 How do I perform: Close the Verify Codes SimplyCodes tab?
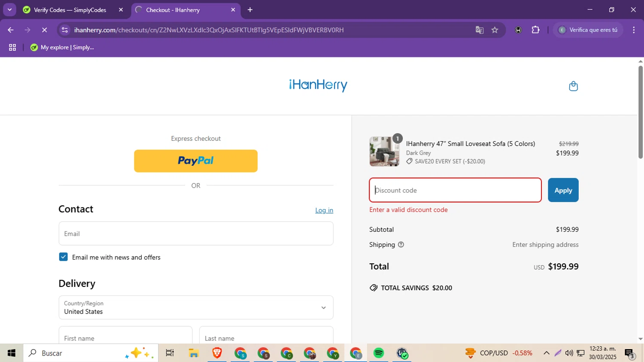121,10
